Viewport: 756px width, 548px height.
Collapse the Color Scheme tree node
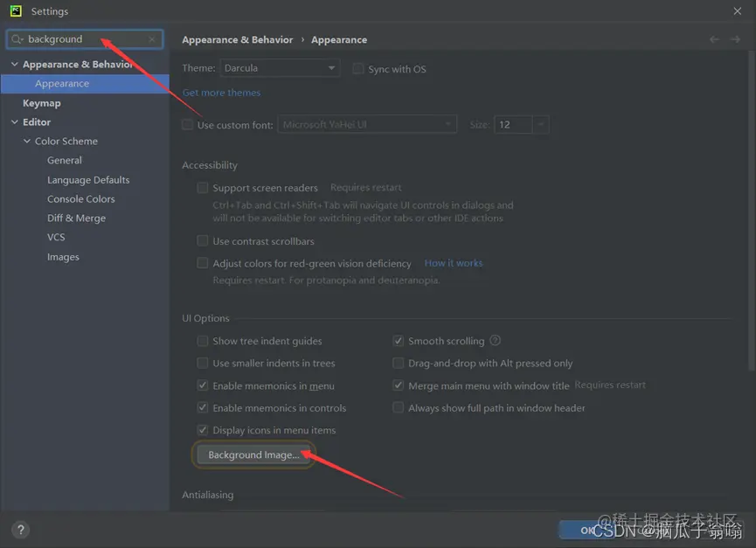tap(27, 141)
